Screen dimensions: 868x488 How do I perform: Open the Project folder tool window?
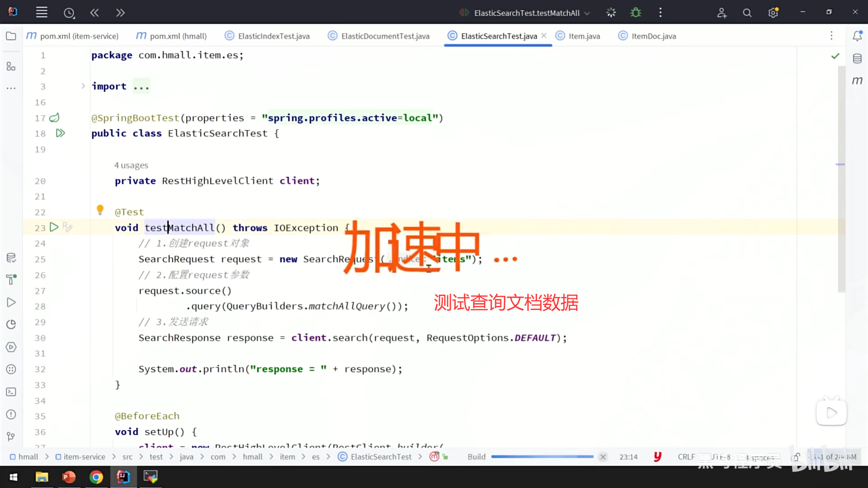[11, 36]
